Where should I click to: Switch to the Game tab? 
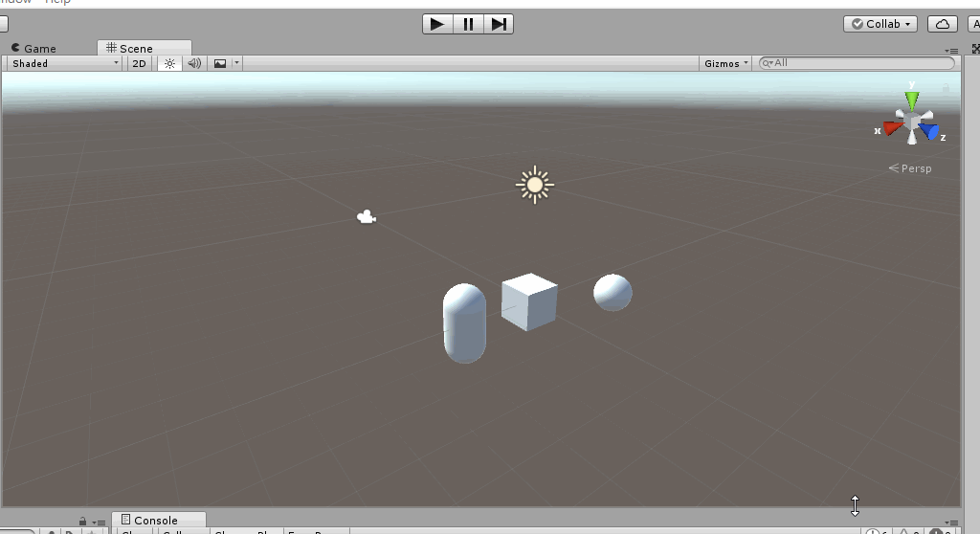pyautogui.click(x=33, y=48)
